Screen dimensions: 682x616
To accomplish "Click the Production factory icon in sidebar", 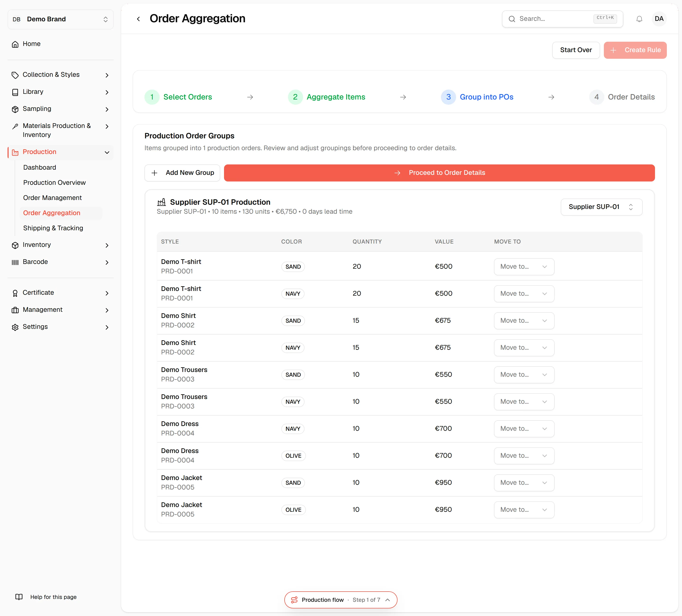I will click(15, 152).
